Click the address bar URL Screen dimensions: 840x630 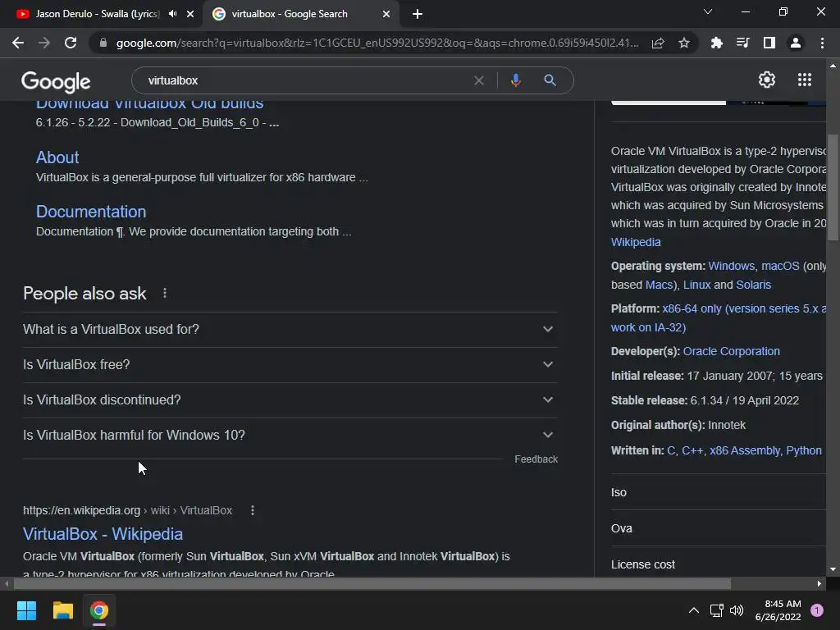tap(377, 43)
